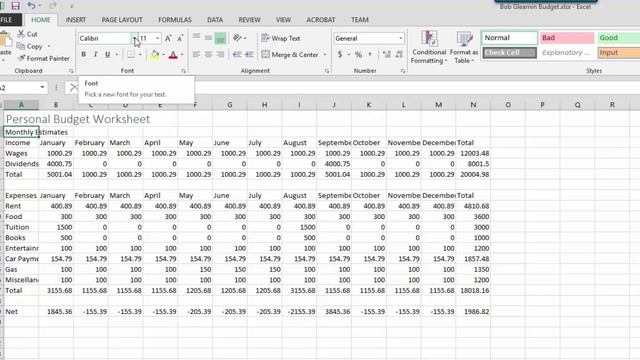Viewport: 640px width, 360px height.
Task: Switch to the REVIEW tab
Action: click(249, 20)
